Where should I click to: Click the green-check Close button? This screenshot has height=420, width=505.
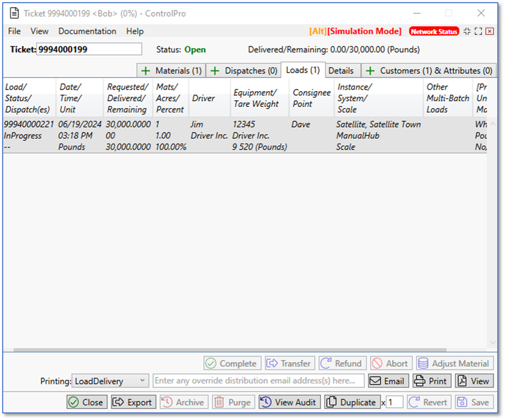[x=87, y=402]
